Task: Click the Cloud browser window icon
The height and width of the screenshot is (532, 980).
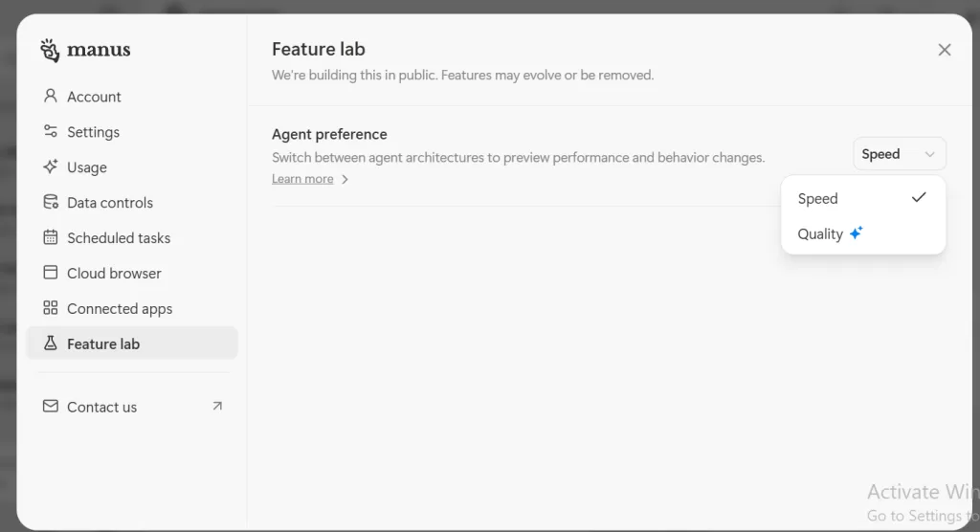Action: 51,273
